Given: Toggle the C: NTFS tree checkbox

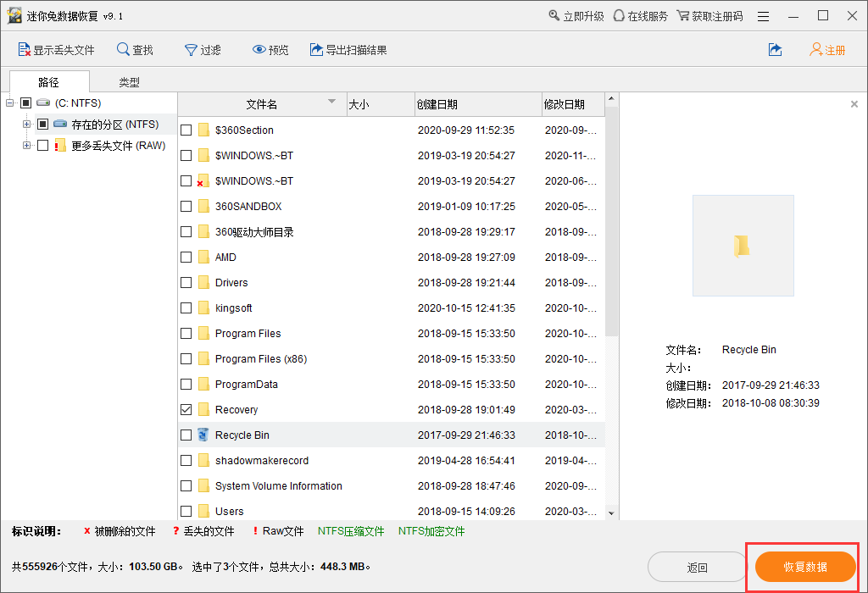Looking at the screenshot, I should point(26,103).
